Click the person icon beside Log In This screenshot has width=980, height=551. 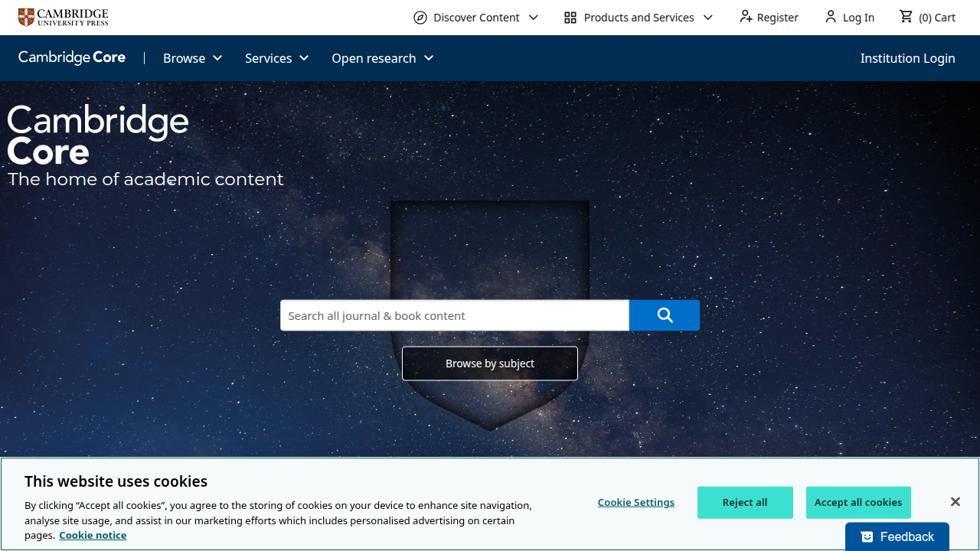pyautogui.click(x=831, y=17)
